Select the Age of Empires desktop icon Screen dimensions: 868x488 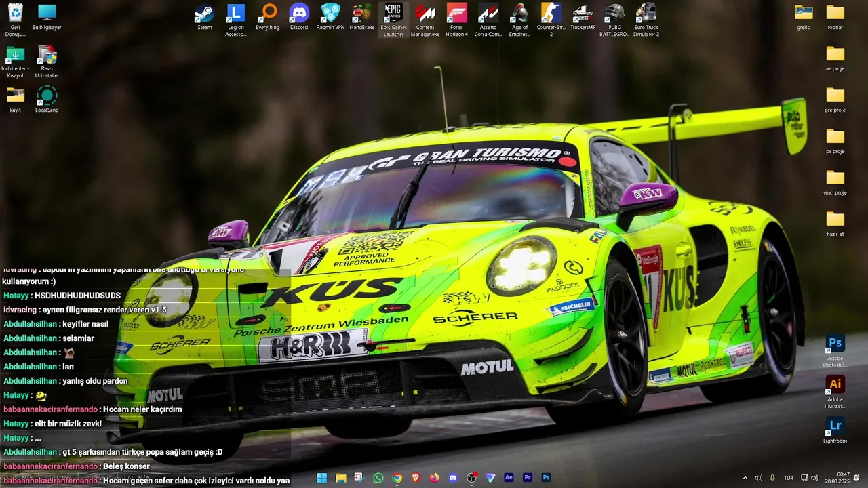click(x=519, y=20)
